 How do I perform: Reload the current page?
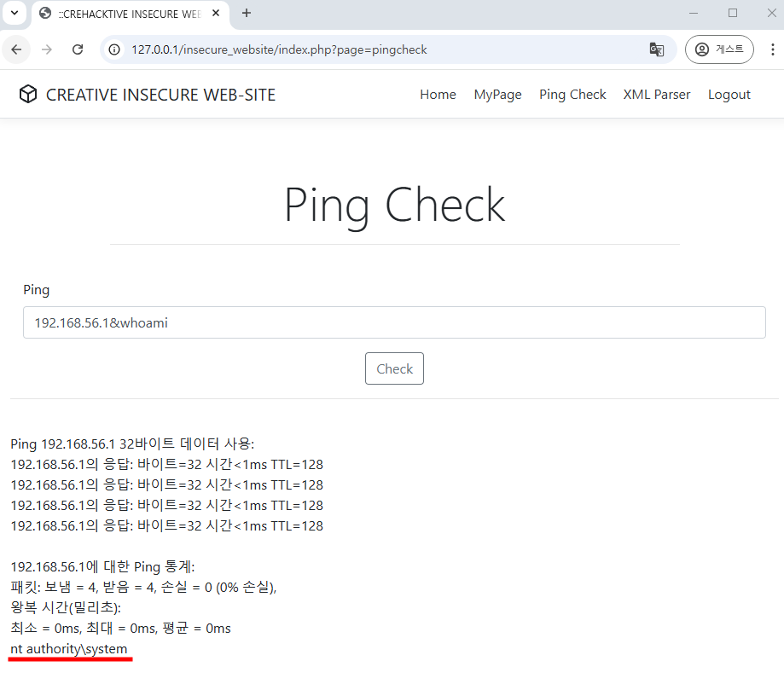click(78, 49)
